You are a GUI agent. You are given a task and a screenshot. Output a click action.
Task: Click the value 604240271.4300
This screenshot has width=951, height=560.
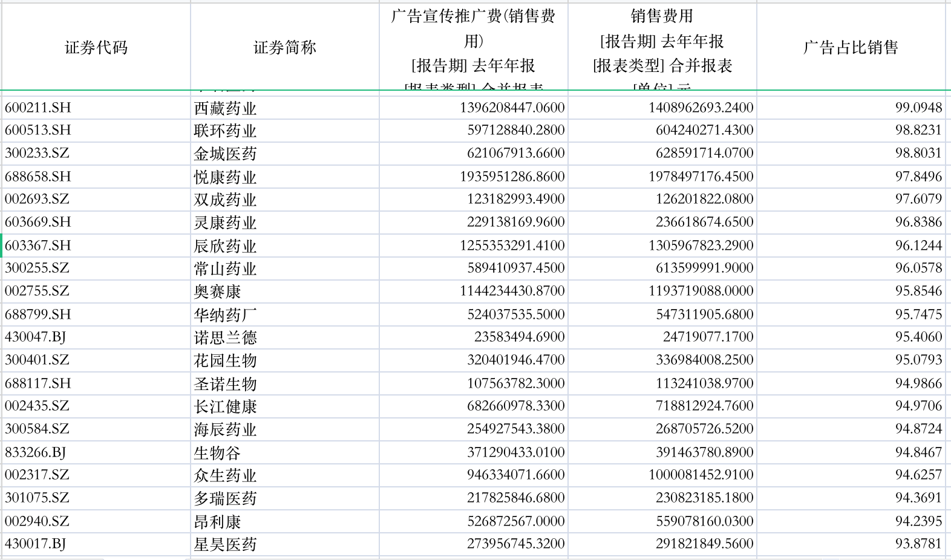pos(662,130)
